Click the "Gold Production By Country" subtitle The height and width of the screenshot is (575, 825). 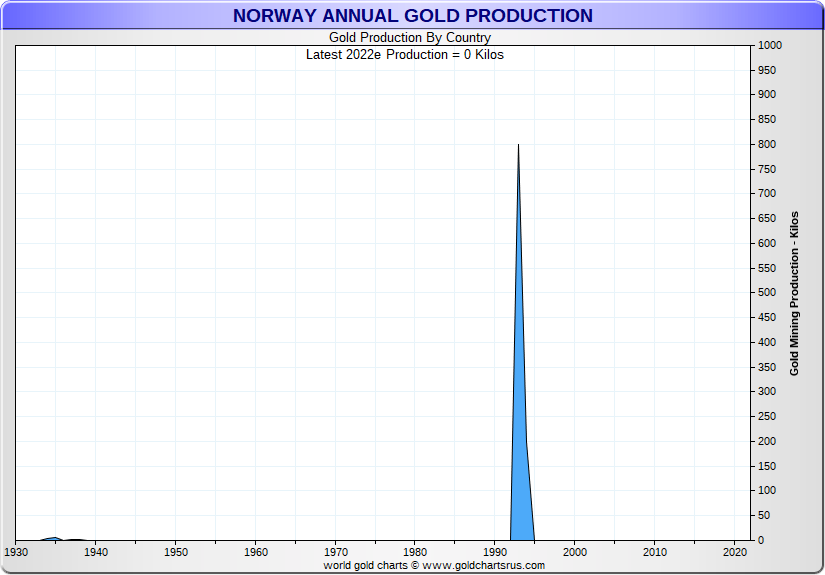410,38
